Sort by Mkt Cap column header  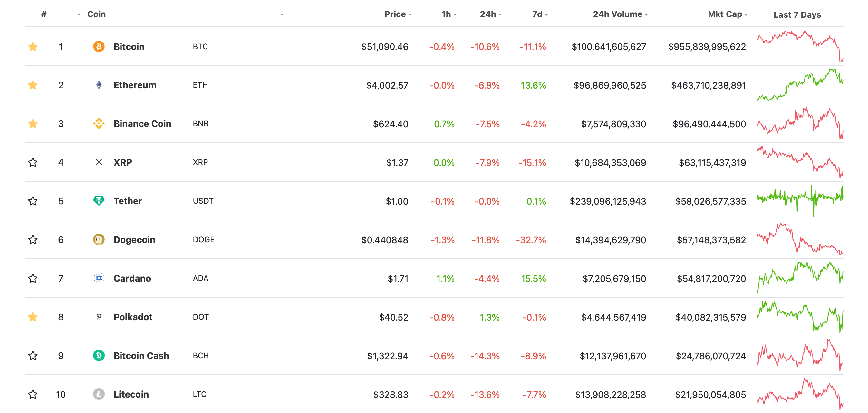[x=725, y=14]
